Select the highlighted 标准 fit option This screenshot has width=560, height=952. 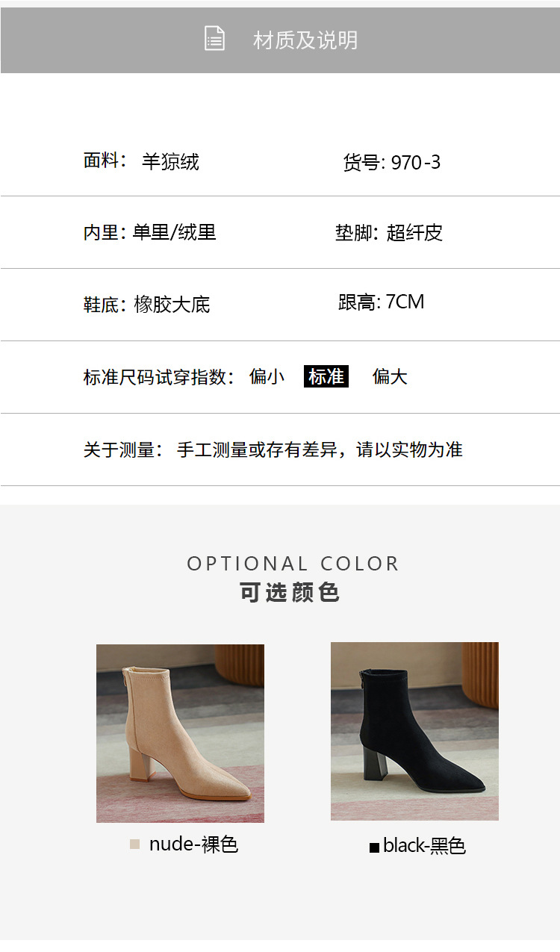coord(326,376)
